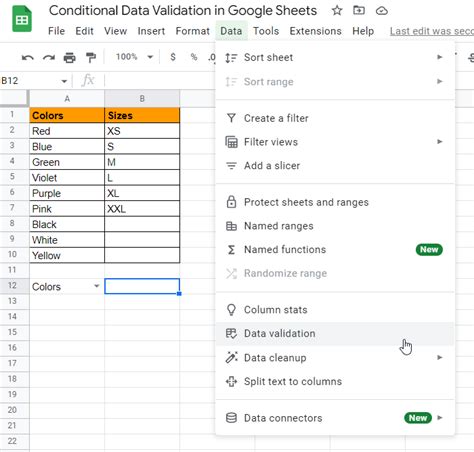Click the slicer icon
The width and height of the screenshot is (474, 452).
point(231,166)
